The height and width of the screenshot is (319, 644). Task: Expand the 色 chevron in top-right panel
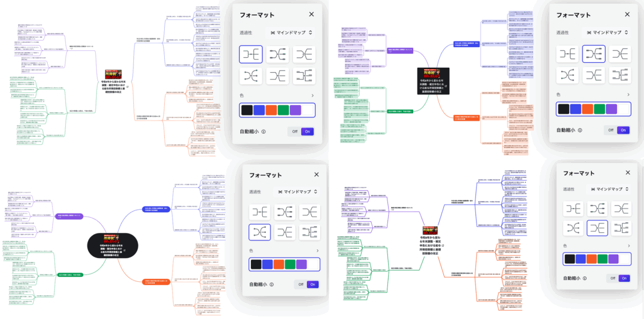point(627,95)
